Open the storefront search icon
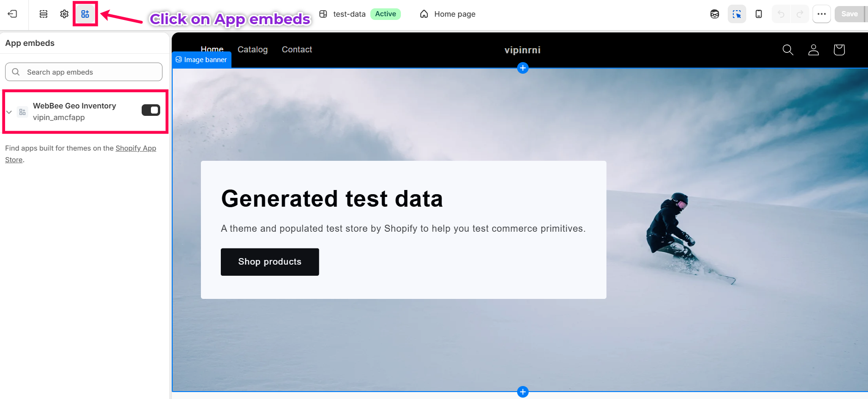This screenshot has height=399, width=868. pos(788,50)
